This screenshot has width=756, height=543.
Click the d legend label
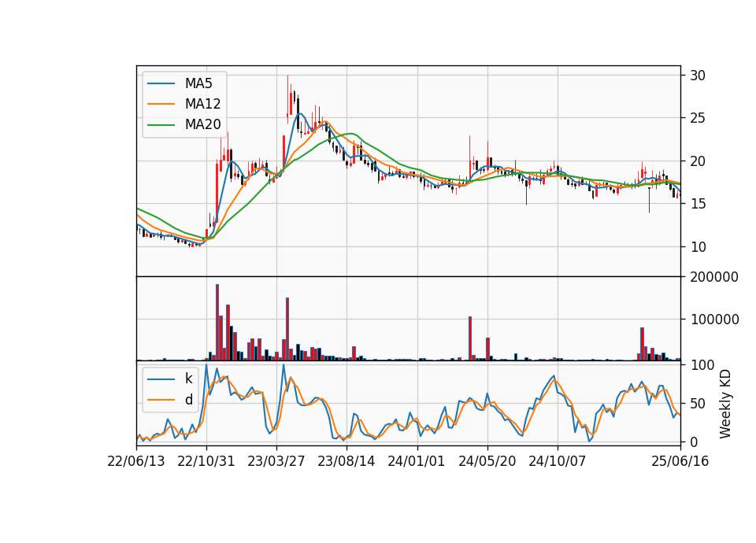coord(188,400)
